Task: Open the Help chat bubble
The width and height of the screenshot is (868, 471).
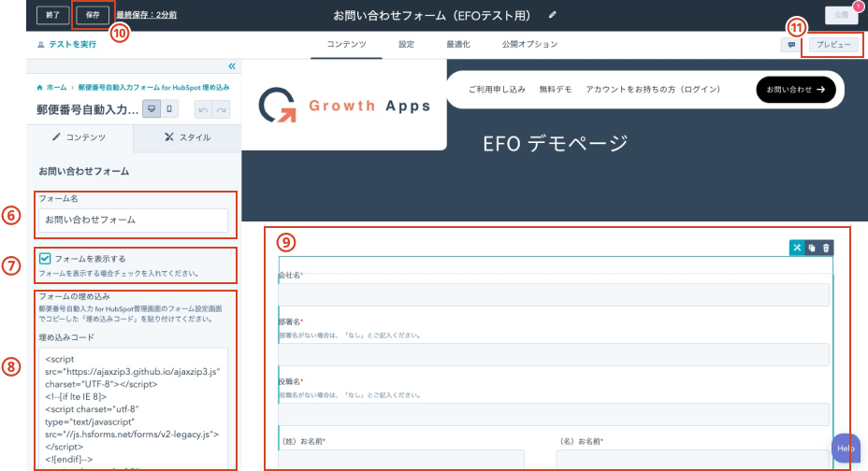Action: tap(846, 448)
